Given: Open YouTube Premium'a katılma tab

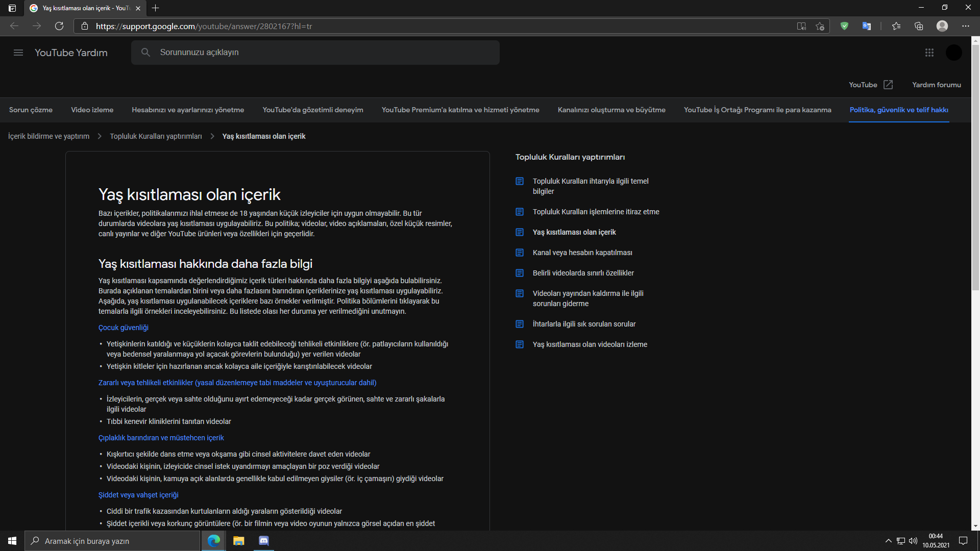Looking at the screenshot, I should 460,110.
